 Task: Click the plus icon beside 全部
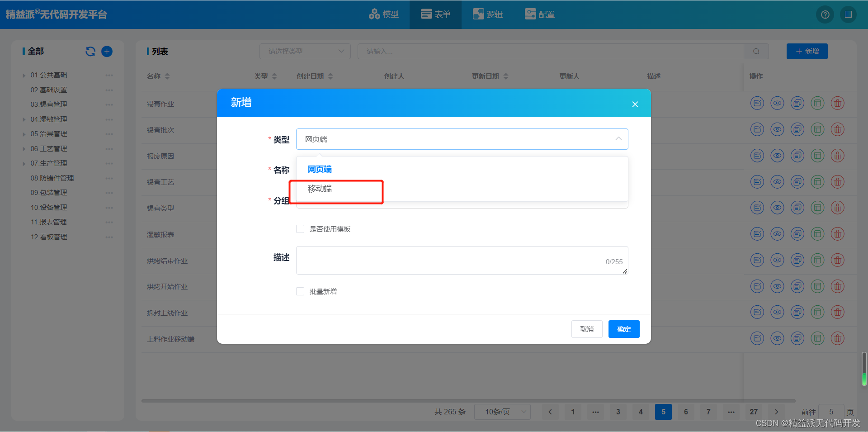pyautogui.click(x=107, y=51)
